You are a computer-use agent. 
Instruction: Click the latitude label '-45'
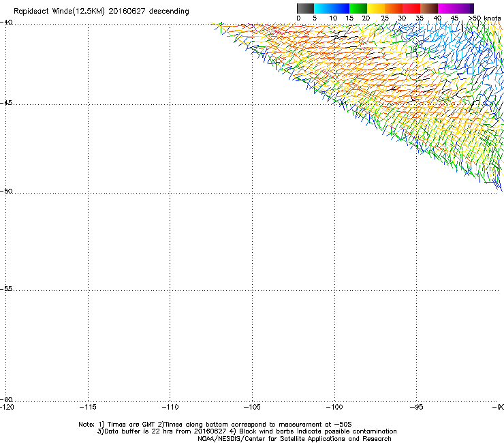coord(6,103)
